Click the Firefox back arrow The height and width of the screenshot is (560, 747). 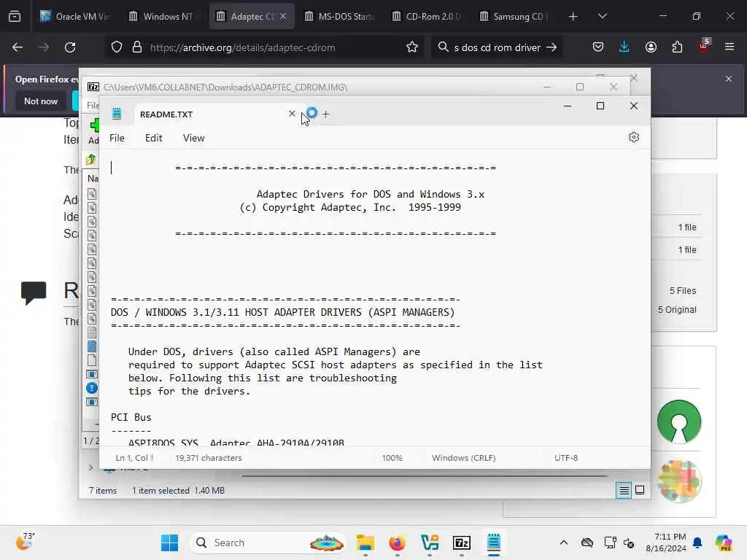[18, 47]
